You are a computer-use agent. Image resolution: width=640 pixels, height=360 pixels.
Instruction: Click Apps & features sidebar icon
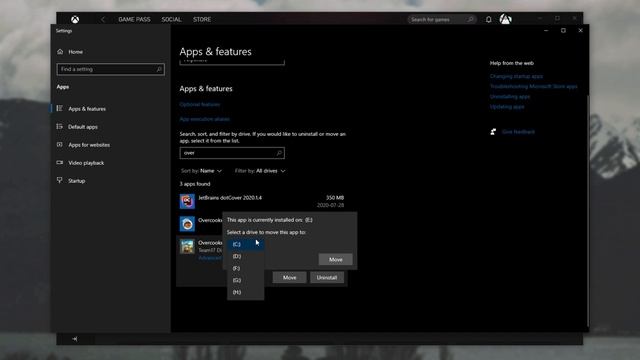coord(60,109)
